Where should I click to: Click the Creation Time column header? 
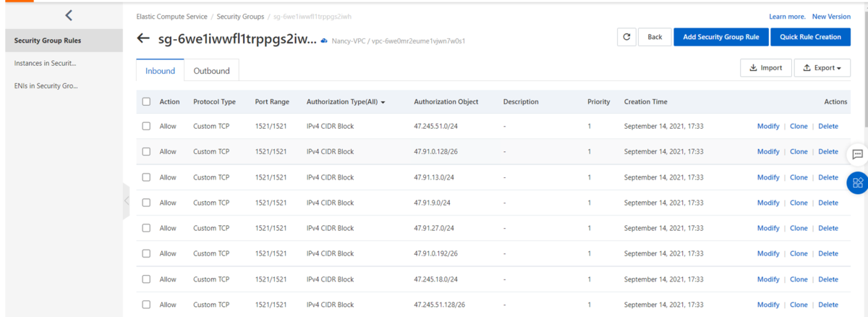click(646, 102)
